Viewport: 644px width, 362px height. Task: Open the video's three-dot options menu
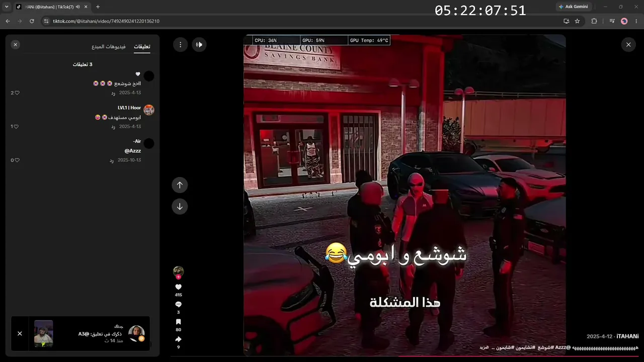[x=180, y=45]
